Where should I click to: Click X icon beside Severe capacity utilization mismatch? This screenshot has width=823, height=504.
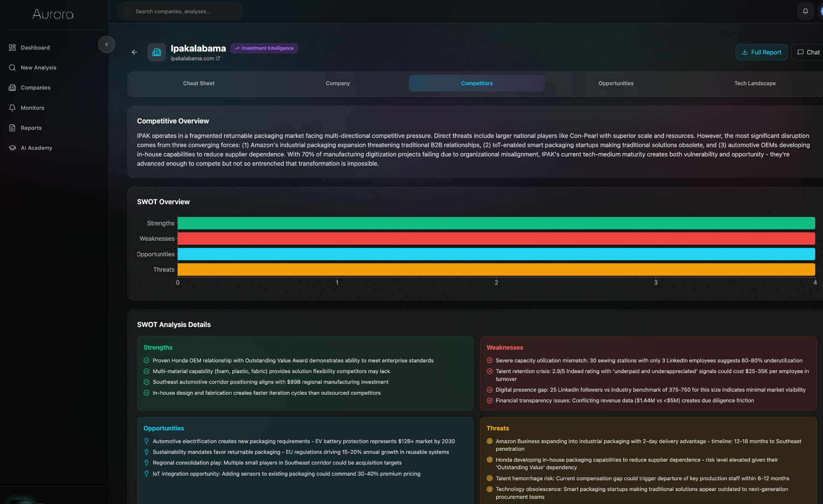click(490, 360)
